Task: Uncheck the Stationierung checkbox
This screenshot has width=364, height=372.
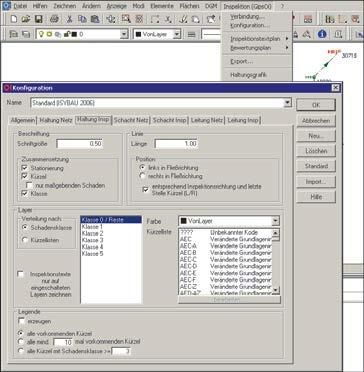Action: coord(24,168)
